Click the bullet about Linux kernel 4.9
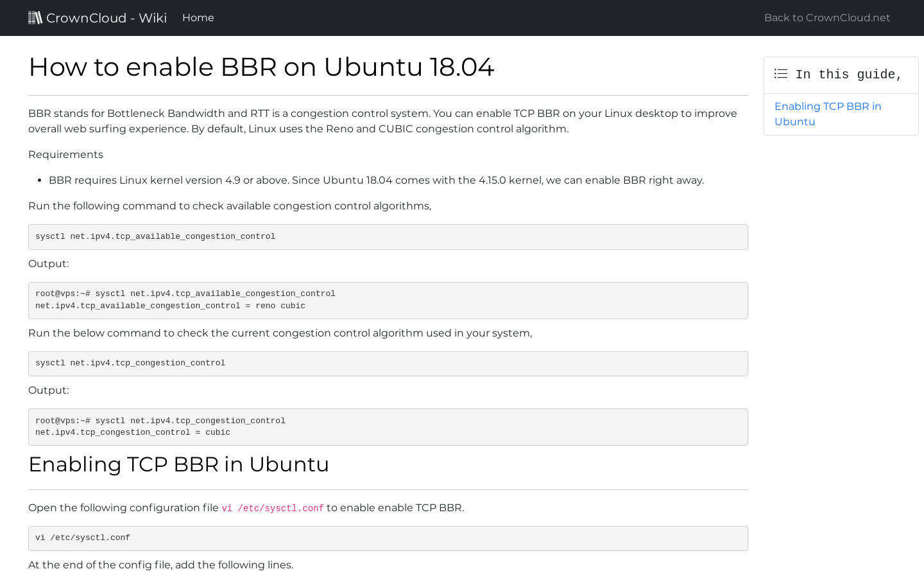Viewport: 924px width, 578px height. pos(376,180)
